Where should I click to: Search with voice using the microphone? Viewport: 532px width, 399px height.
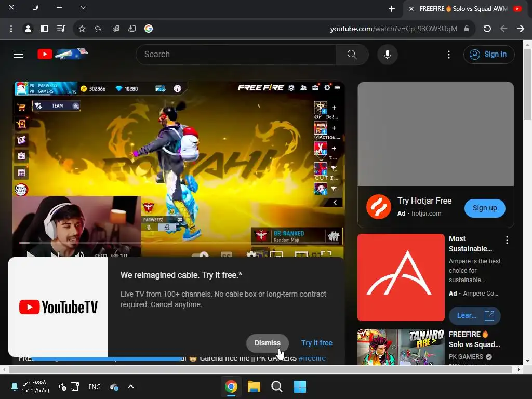[x=387, y=54]
